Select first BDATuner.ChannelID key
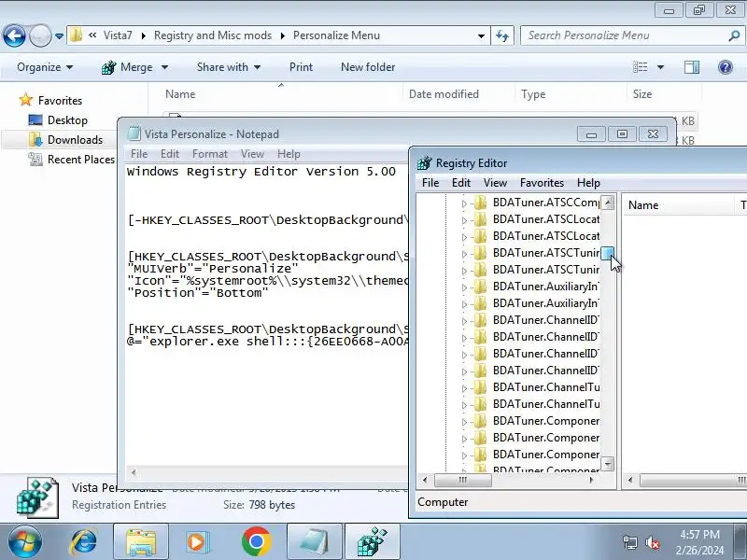Screen dimensions: 747x560 [546, 320]
